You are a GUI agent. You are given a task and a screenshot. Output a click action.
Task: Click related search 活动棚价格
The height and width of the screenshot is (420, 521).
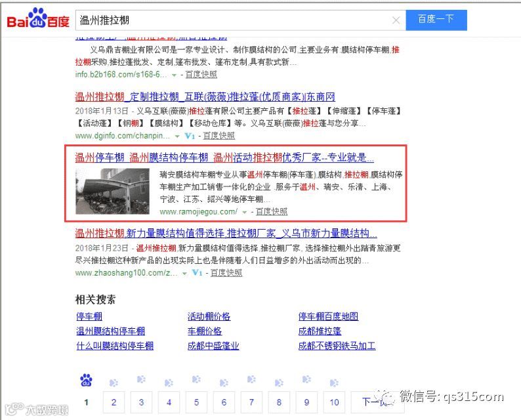tap(209, 316)
